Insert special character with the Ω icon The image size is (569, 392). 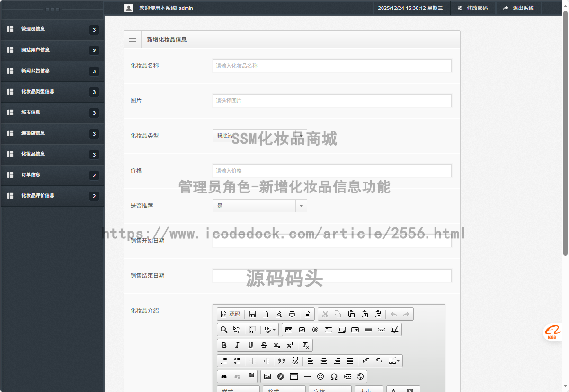pos(335,376)
